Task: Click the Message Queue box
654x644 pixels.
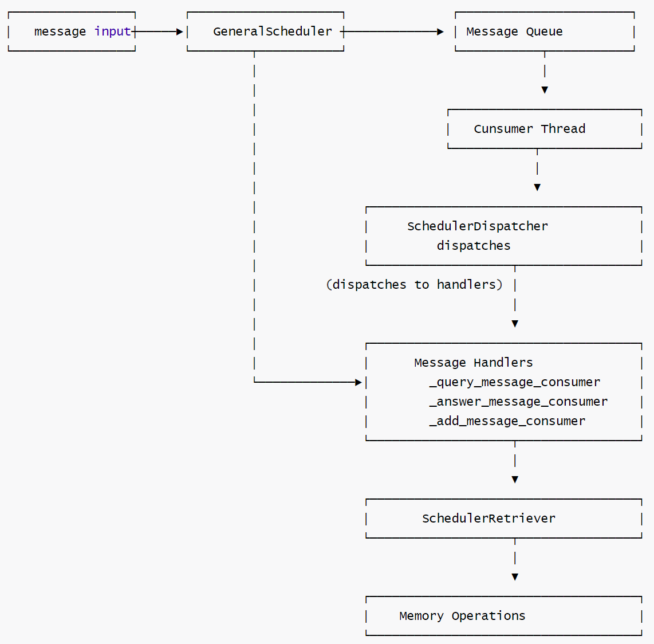Action: [x=543, y=32]
